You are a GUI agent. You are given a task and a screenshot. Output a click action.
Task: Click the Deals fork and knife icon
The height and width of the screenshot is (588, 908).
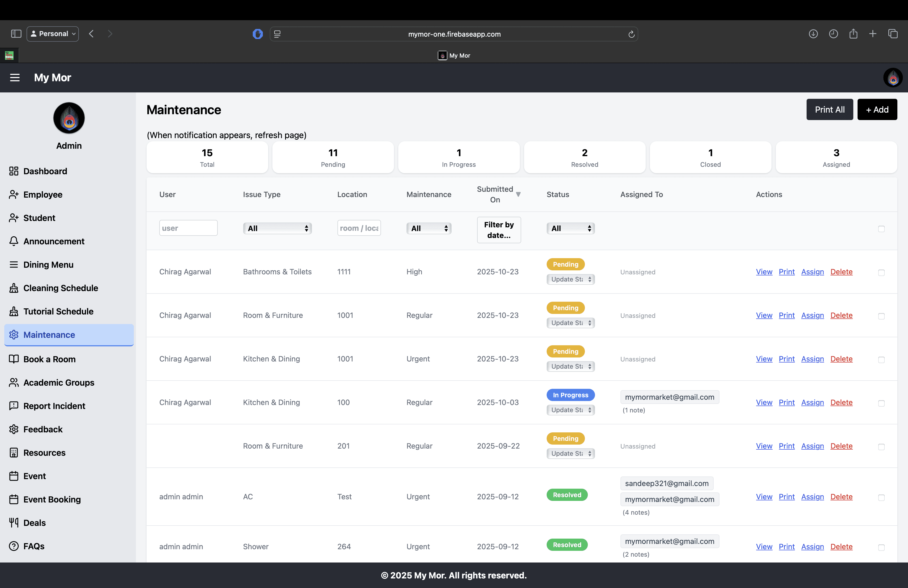[x=14, y=522]
